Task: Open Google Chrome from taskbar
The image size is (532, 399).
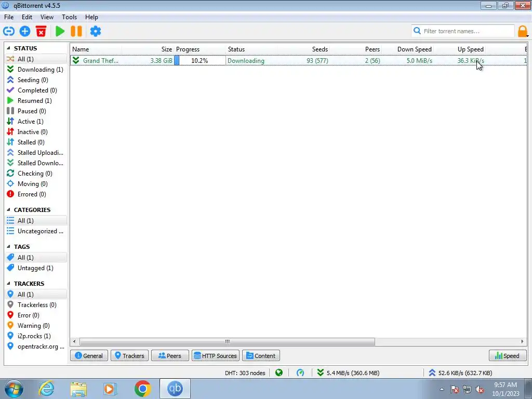Action: point(142,389)
